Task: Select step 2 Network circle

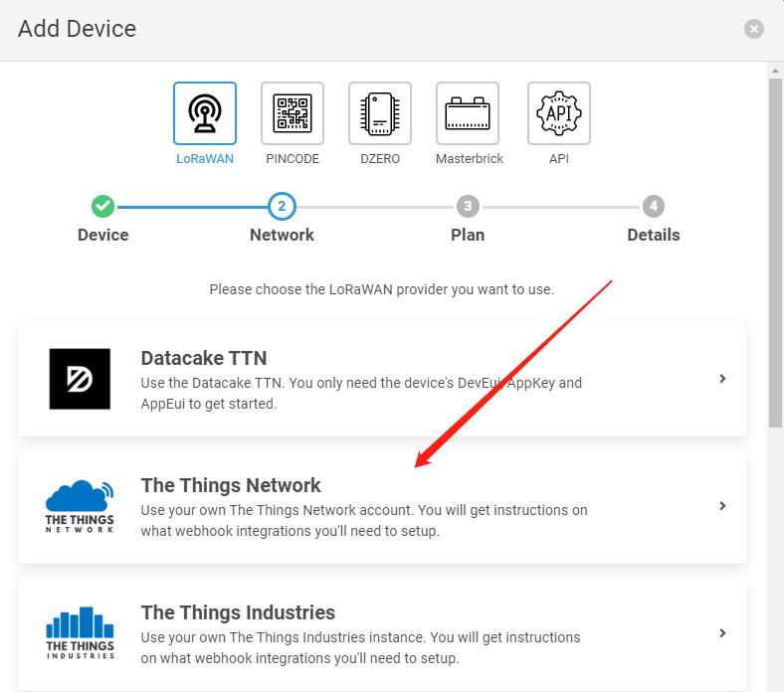Action: 282,207
